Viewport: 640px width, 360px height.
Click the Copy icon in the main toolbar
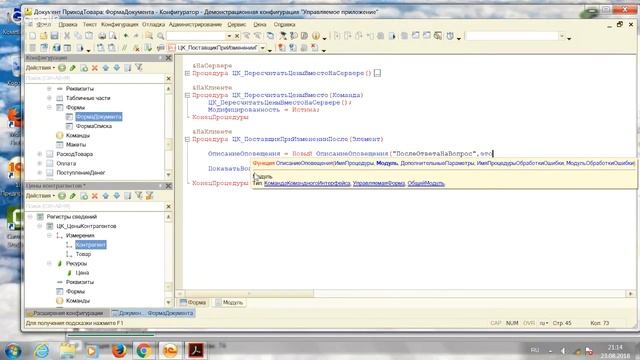pos(78,36)
